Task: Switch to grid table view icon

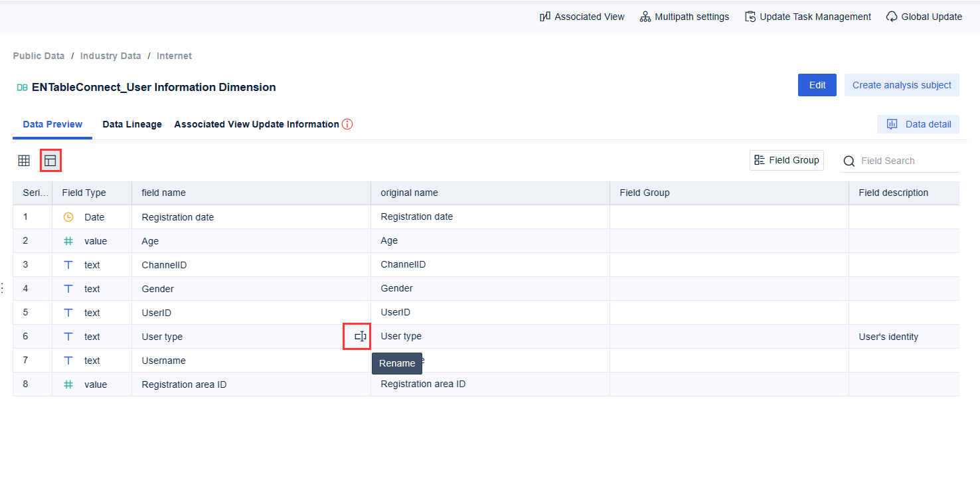Action: 24,161
